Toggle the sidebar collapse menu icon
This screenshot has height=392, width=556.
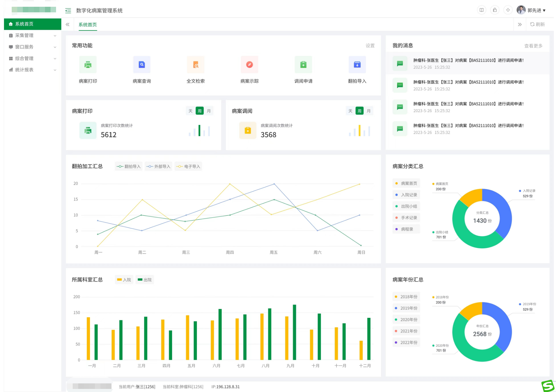click(x=68, y=11)
